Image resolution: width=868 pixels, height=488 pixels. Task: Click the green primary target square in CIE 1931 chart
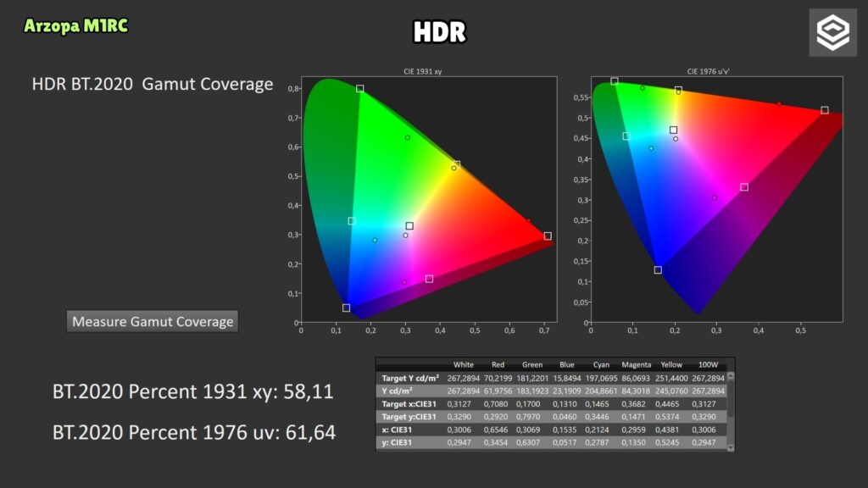tap(359, 88)
